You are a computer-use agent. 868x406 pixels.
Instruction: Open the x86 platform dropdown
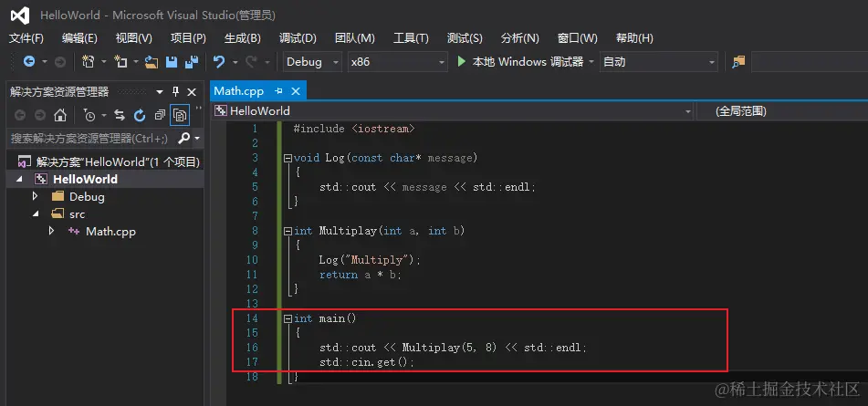coord(397,62)
